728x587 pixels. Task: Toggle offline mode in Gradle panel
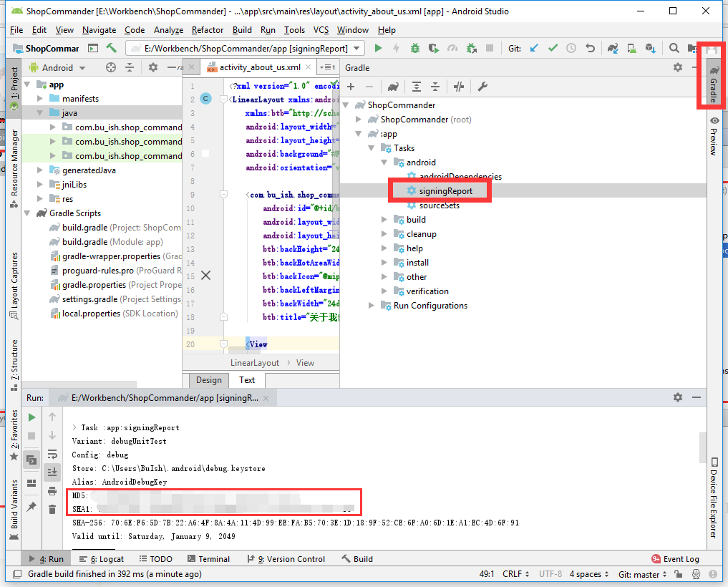point(459,87)
